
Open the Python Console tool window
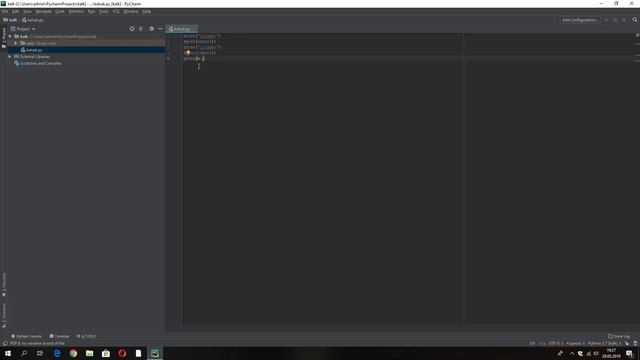coord(26,336)
